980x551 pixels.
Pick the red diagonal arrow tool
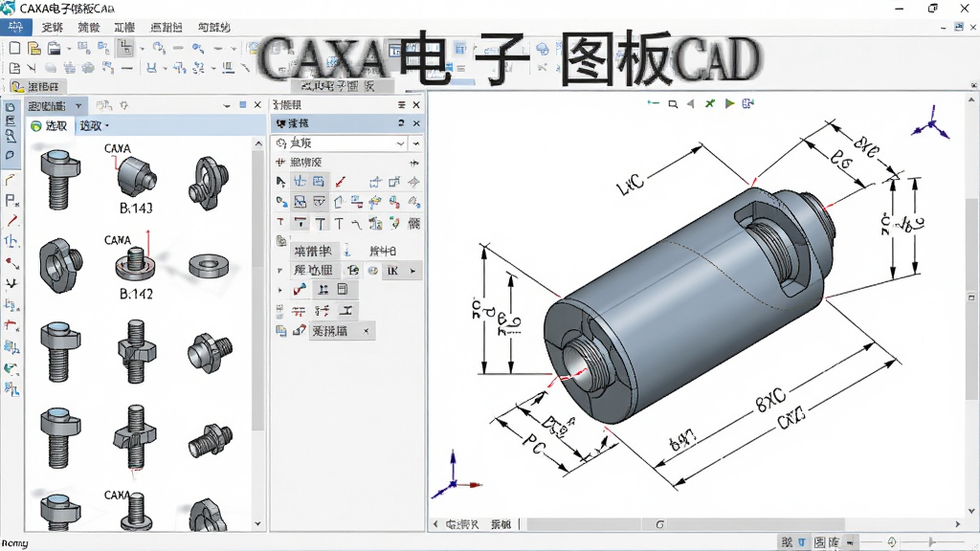click(x=340, y=182)
